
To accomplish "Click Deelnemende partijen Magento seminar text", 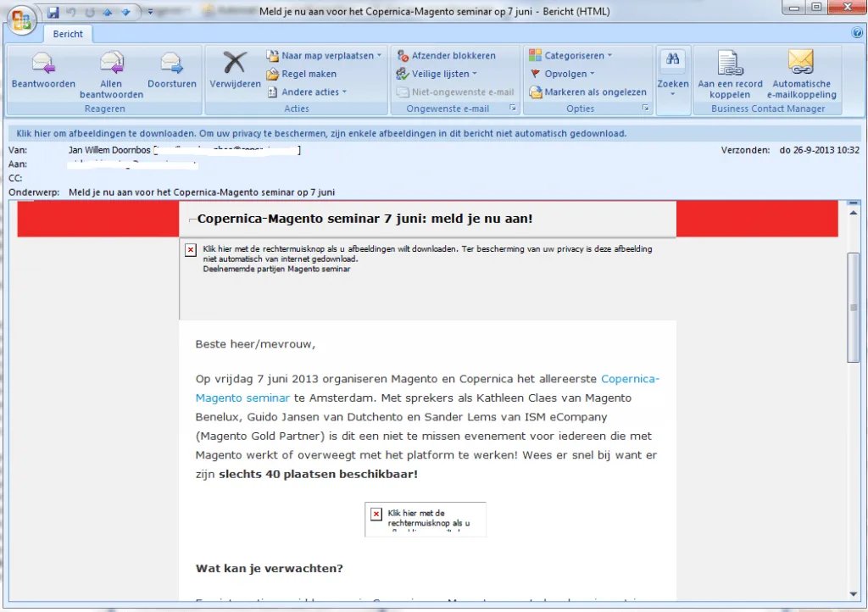I will point(276,269).
